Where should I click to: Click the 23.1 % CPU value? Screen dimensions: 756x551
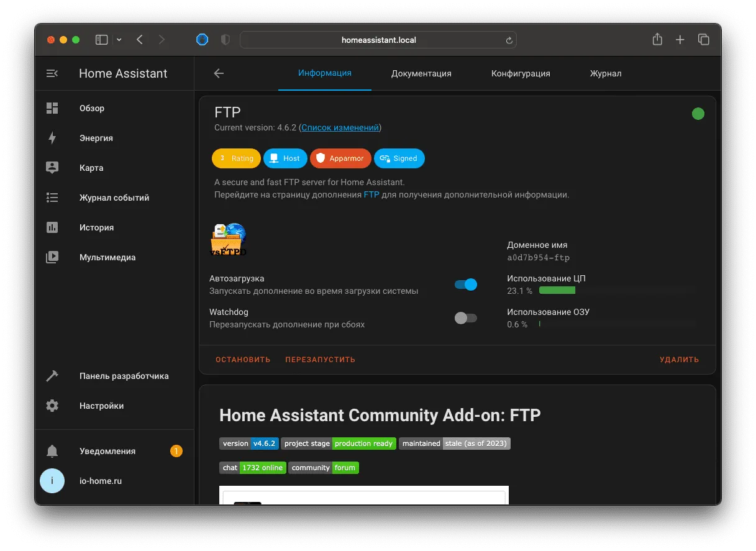click(519, 291)
